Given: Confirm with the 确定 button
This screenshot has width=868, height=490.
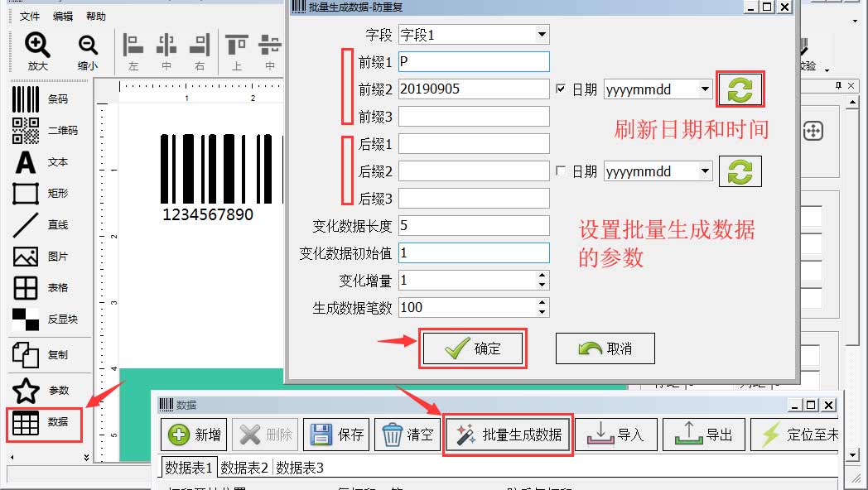Looking at the screenshot, I should (474, 349).
